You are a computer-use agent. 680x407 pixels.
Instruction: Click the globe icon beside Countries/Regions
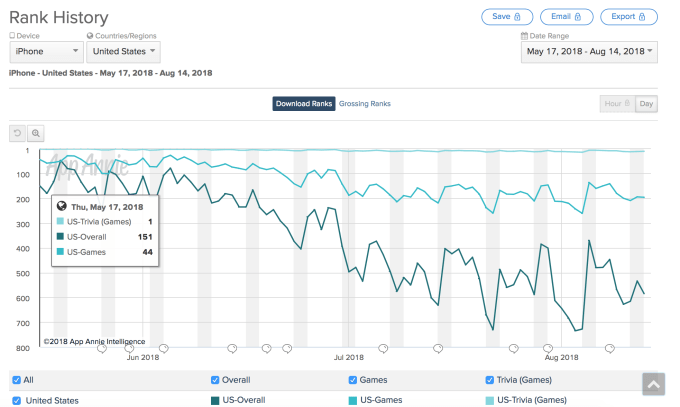[x=89, y=36]
